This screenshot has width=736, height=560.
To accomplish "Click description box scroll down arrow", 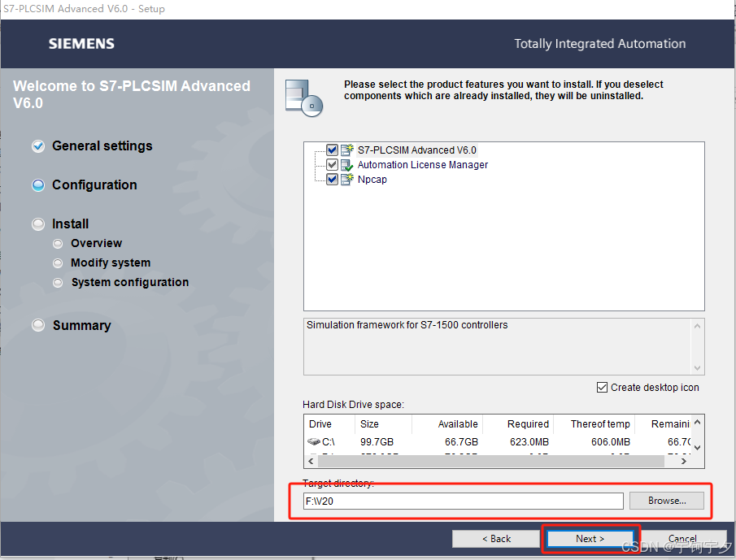I will 698,368.
